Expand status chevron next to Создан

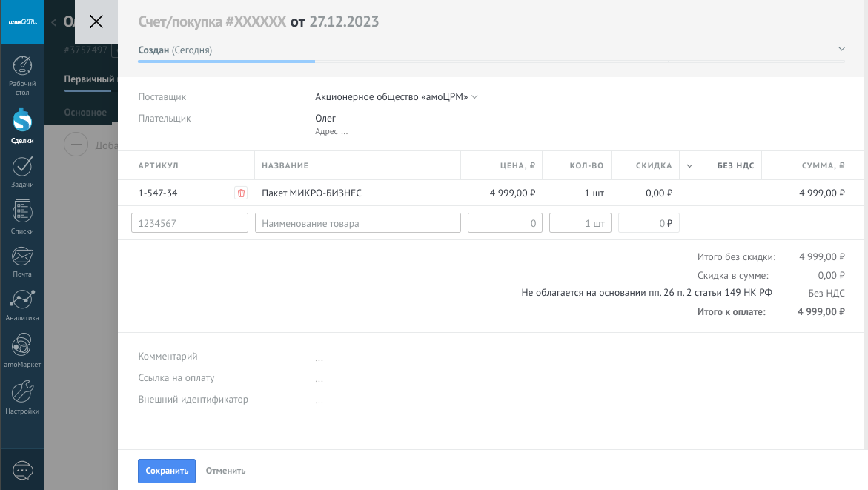[x=841, y=49]
